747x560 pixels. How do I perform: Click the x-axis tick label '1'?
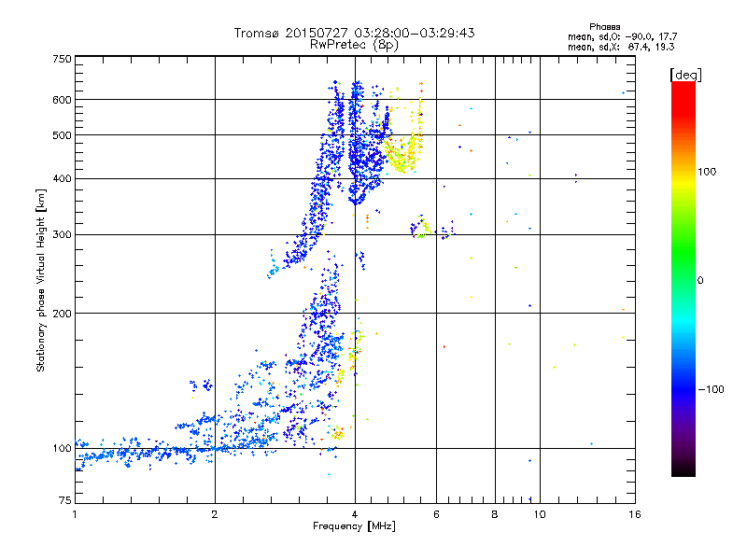click(x=75, y=514)
